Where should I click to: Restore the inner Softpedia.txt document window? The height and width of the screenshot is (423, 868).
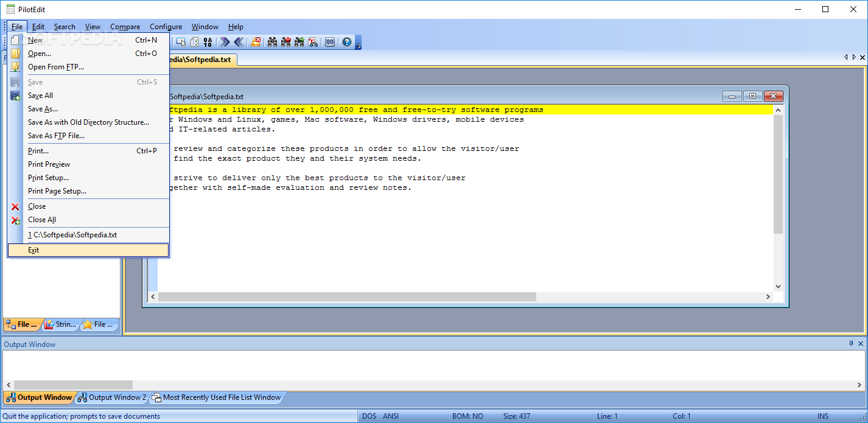752,96
